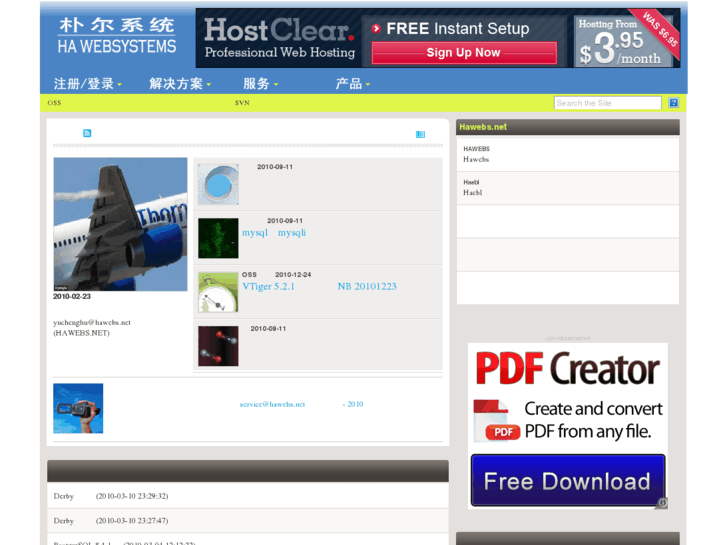Click the PDF Creator ad title
Viewport: 727px width, 545px height.
pyautogui.click(x=568, y=369)
